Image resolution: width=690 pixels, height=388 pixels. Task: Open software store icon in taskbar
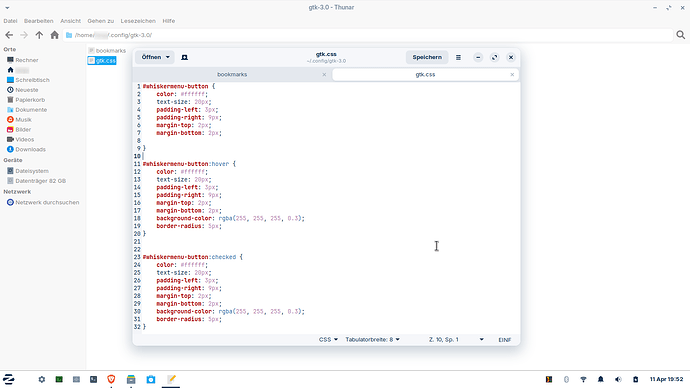coord(151,379)
